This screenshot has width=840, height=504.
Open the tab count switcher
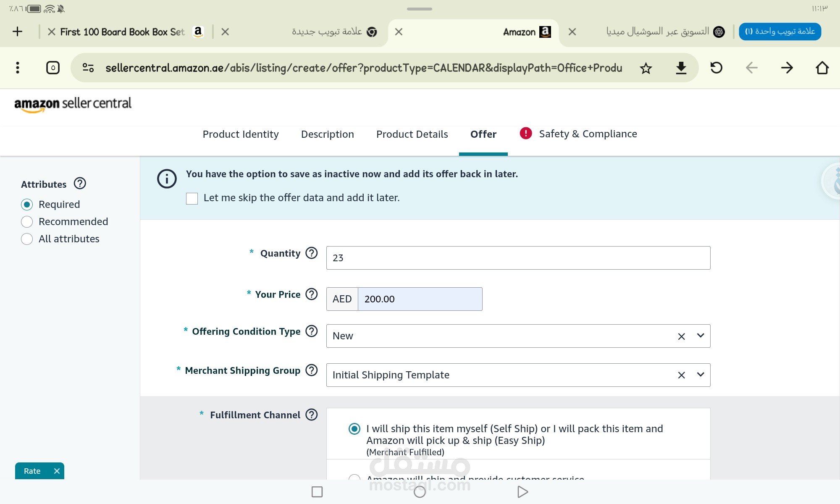coord(53,68)
